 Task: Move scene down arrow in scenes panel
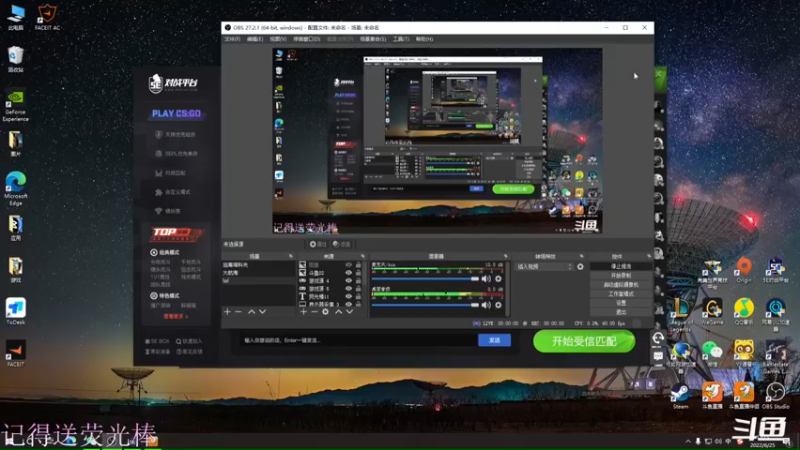(x=262, y=311)
